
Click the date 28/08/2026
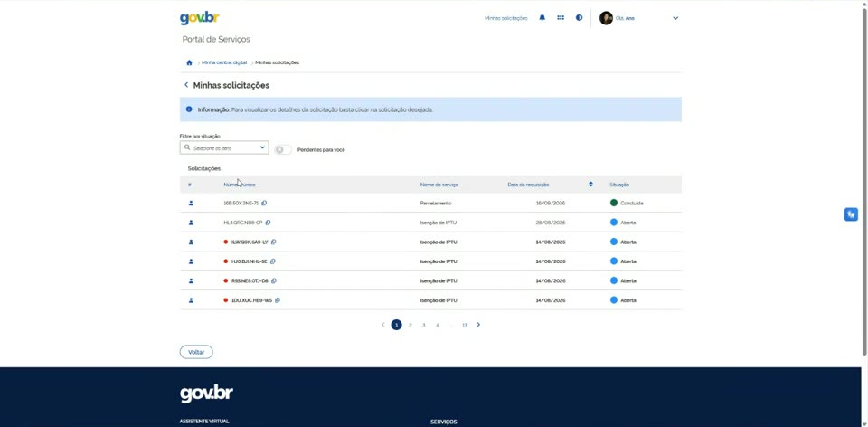click(551, 222)
